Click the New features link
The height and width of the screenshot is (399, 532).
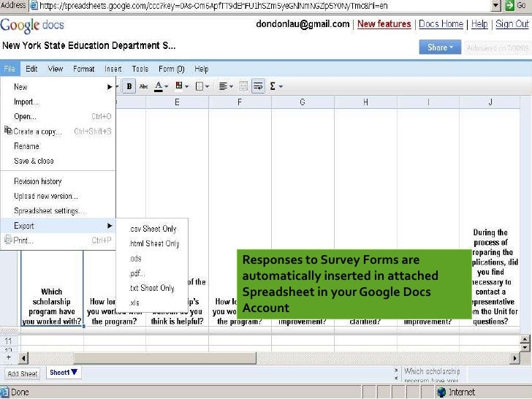[384, 24]
